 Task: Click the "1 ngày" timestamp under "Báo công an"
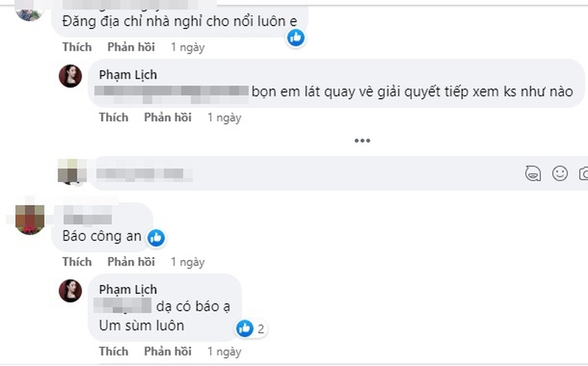(x=188, y=262)
